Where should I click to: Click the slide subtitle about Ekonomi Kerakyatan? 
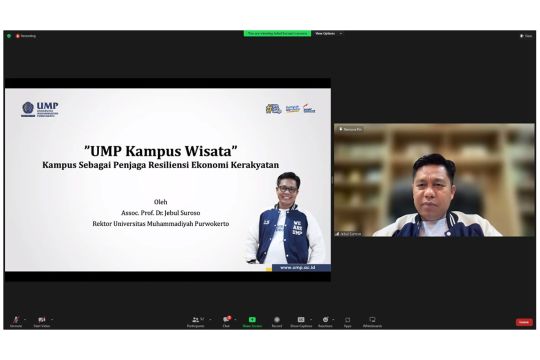tap(160, 165)
